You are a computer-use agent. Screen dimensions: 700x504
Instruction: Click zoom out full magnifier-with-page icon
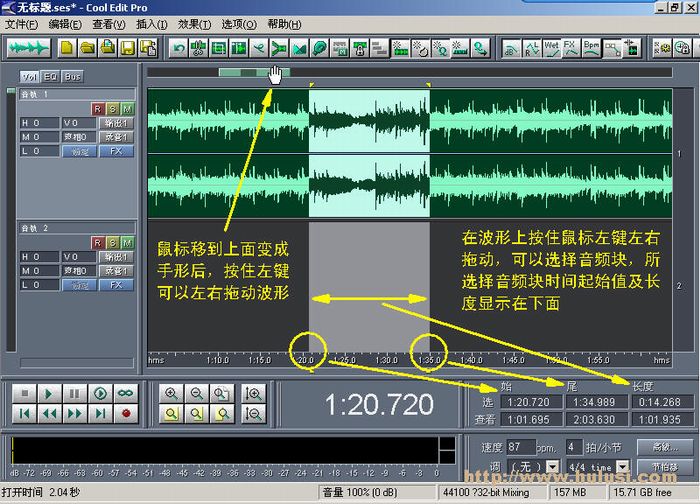222,394
